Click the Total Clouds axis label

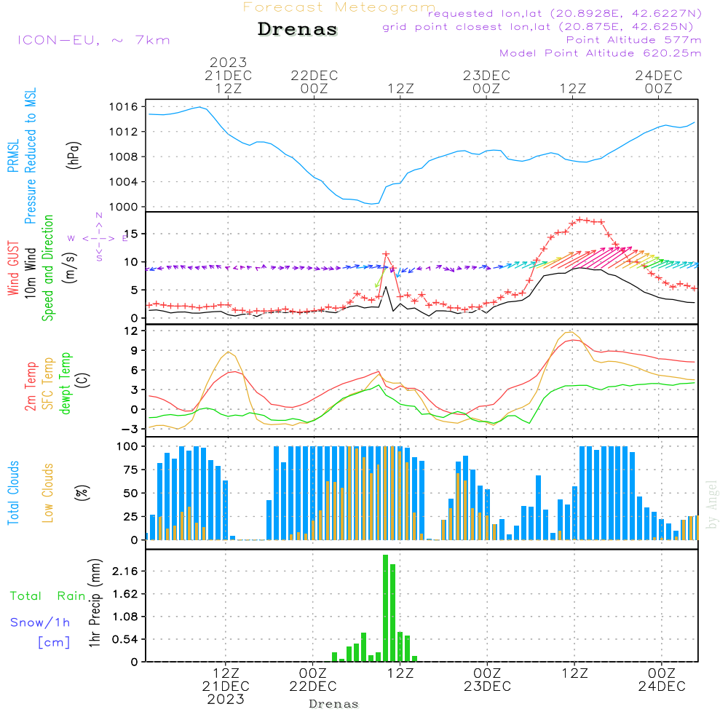click(13, 493)
